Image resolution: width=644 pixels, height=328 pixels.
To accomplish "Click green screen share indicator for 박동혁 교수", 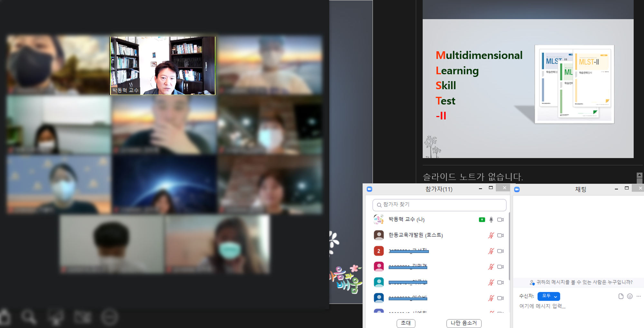I will pos(482,220).
